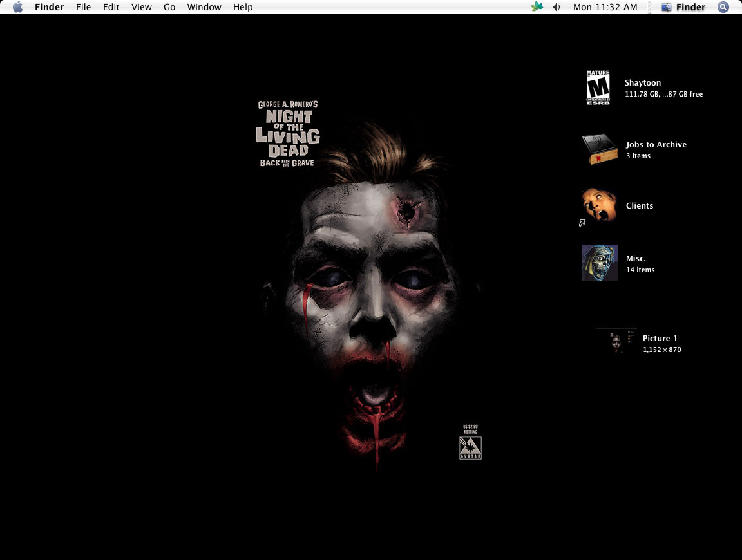Click the 3 items count under Jobs to Archive
The height and width of the screenshot is (560, 742).
coord(638,156)
